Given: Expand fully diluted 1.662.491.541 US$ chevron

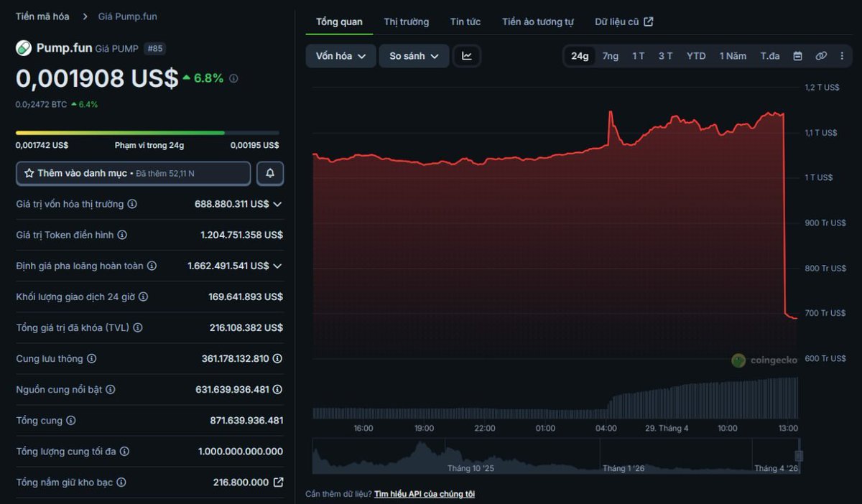Looking at the screenshot, I should click(x=277, y=266).
